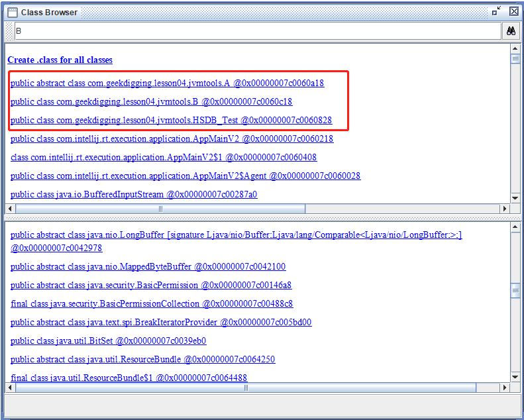The height and width of the screenshot is (420, 524).
Task: Click upper pane horizontal scrollbar thumb
Action: (160, 209)
